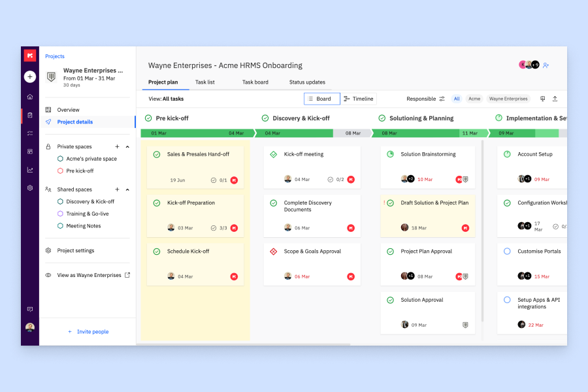The width and height of the screenshot is (588, 392).
Task: Click the Projects breadcrumb link
Action: [x=55, y=56]
